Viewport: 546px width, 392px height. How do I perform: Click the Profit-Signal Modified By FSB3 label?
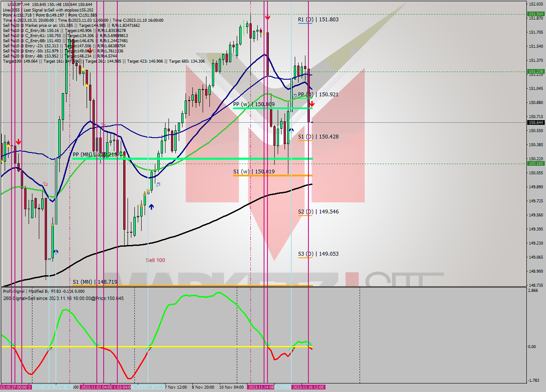44,291
